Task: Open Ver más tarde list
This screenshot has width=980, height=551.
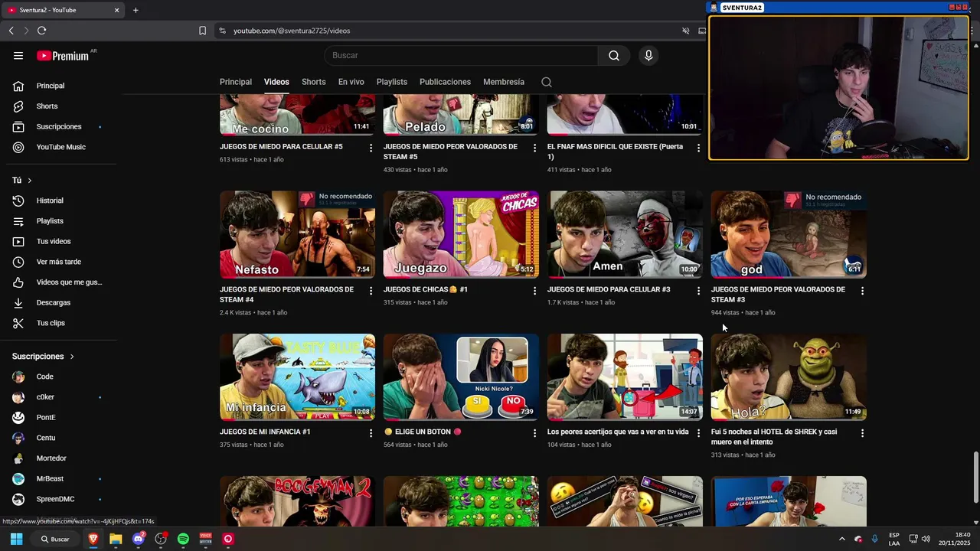Action: [59, 262]
